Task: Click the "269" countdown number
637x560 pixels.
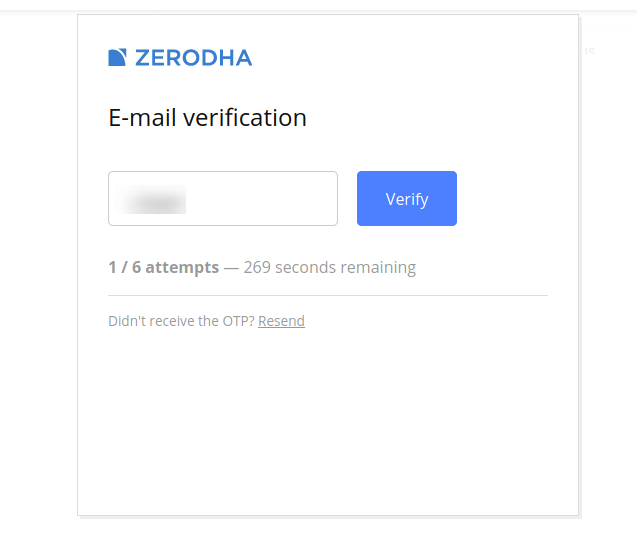Action: click(257, 267)
